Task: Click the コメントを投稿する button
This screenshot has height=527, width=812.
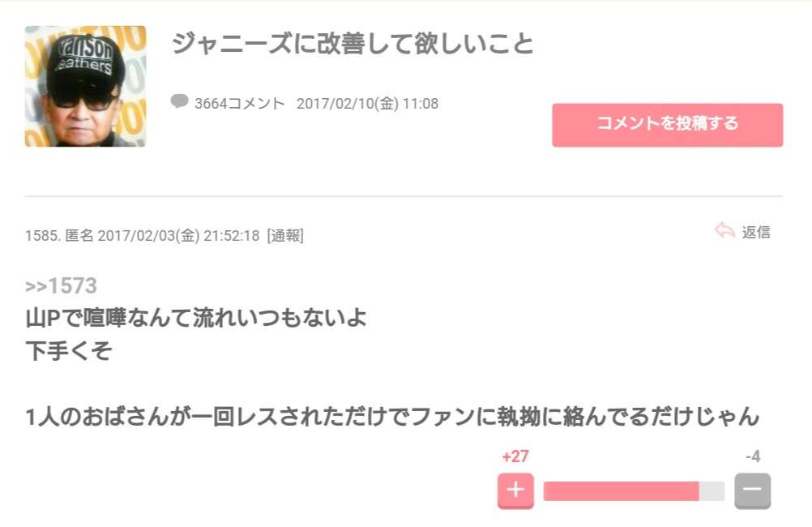Action: point(668,125)
